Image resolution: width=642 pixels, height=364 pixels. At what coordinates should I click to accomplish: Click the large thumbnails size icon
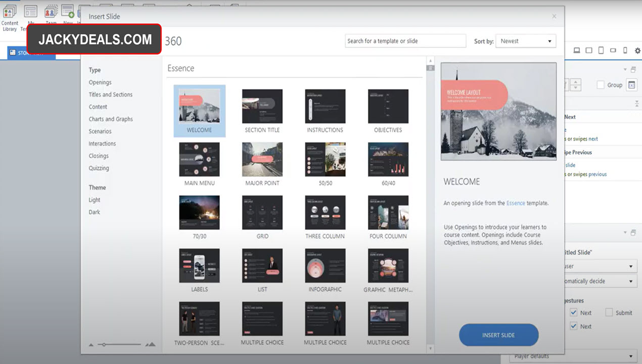pyautogui.click(x=150, y=344)
